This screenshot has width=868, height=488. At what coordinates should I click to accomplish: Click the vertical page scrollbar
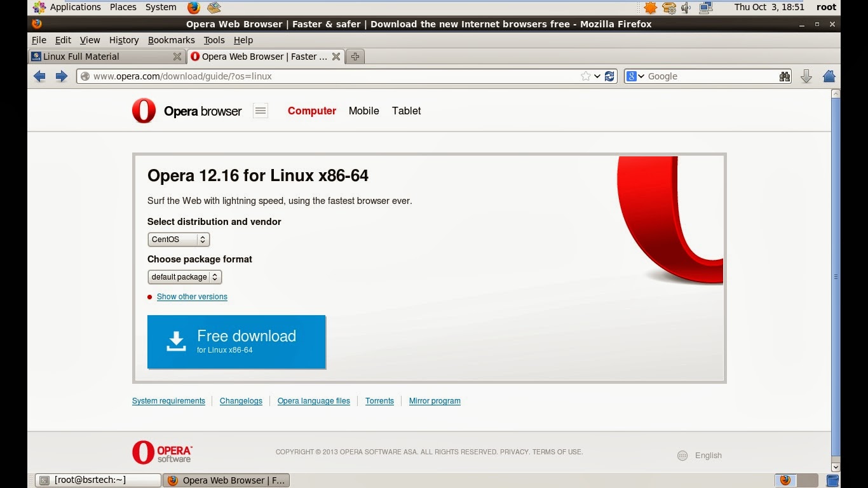(x=836, y=277)
